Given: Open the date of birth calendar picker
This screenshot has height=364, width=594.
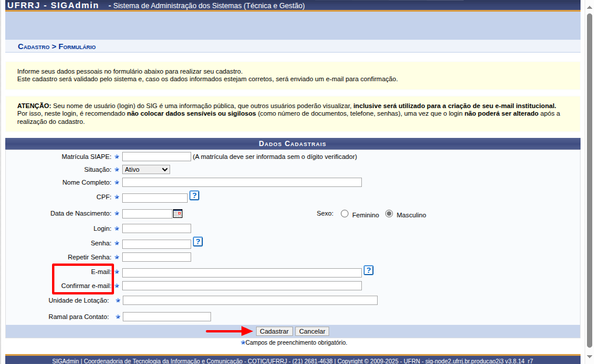Looking at the screenshot, I should tap(178, 214).
